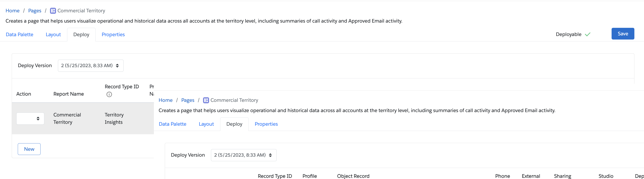Click the New button
This screenshot has width=644, height=179.
29,149
